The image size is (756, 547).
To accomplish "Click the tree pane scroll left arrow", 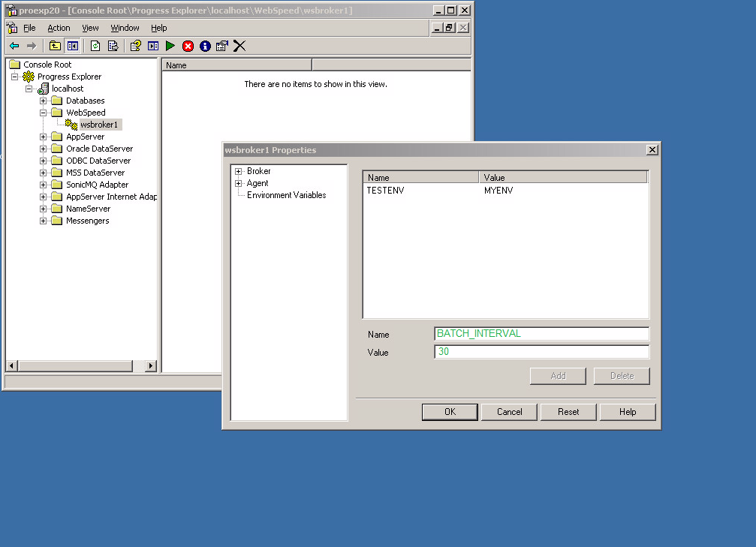I will click(12, 365).
